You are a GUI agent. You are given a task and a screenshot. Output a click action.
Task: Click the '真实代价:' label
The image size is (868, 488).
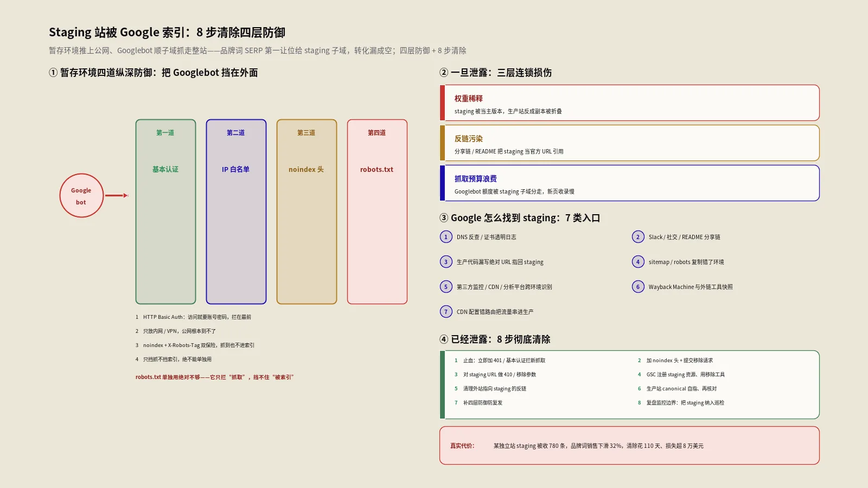[x=462, y=446]
